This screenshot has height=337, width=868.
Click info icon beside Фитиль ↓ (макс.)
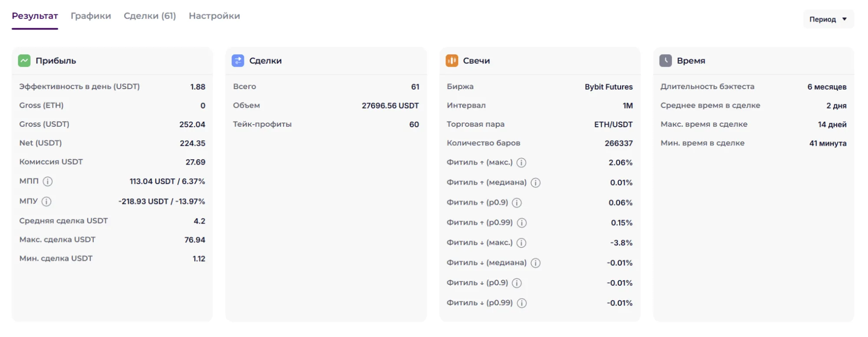(521, 243)
